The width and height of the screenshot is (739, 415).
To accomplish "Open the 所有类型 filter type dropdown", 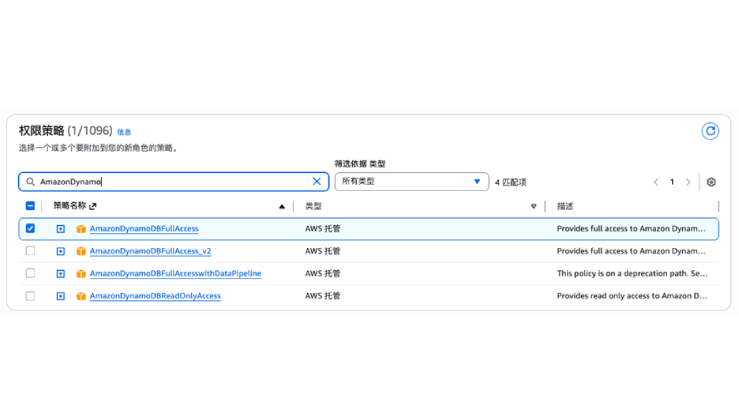I will 411,182.
